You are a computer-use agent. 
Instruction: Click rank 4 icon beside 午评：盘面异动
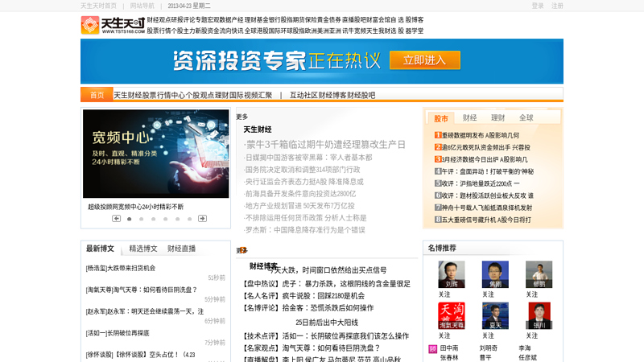coord(438,171)
